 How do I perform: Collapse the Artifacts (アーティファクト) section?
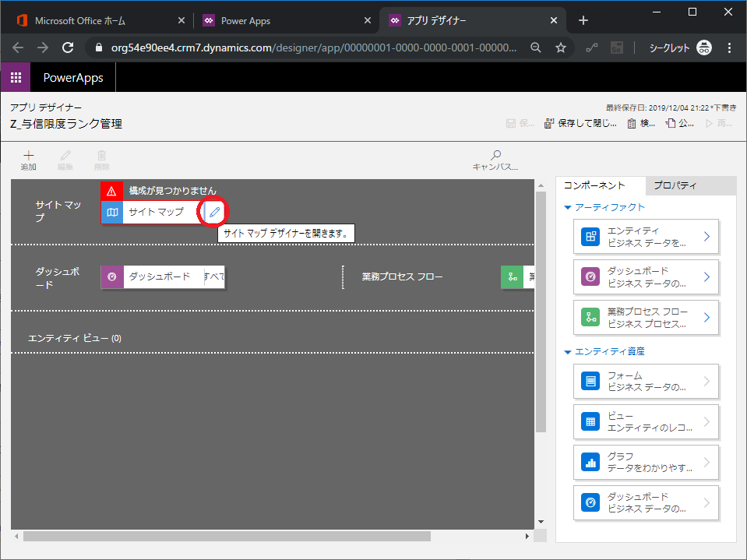click(x=567, y=208)
